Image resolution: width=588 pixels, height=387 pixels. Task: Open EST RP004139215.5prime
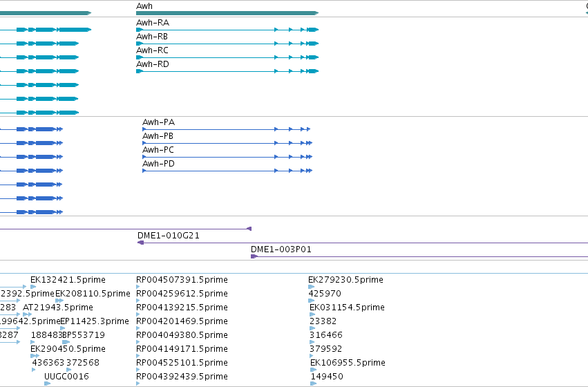(182, 308)
